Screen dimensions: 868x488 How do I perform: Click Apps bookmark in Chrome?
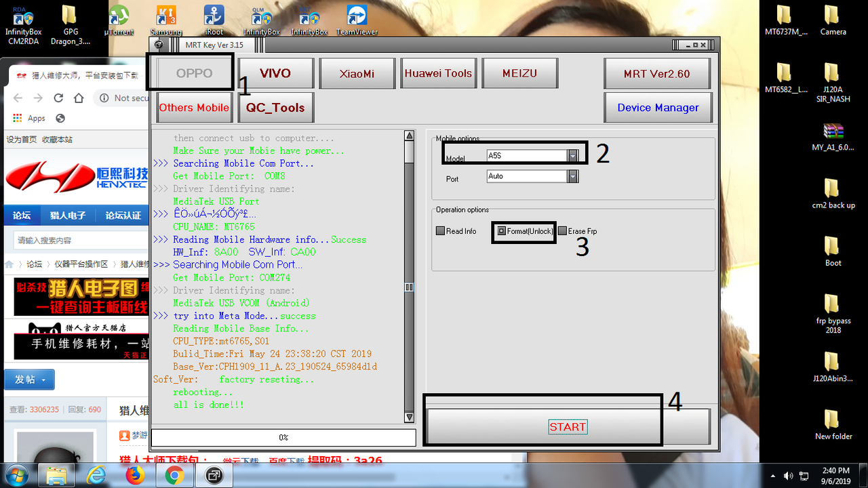[29, 118]
